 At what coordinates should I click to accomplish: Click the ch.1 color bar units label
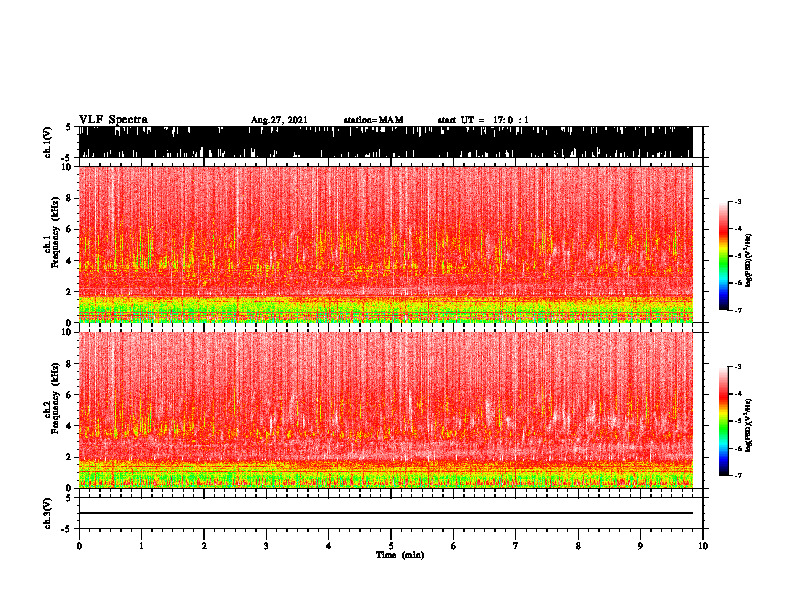click(x=749, y=261)
